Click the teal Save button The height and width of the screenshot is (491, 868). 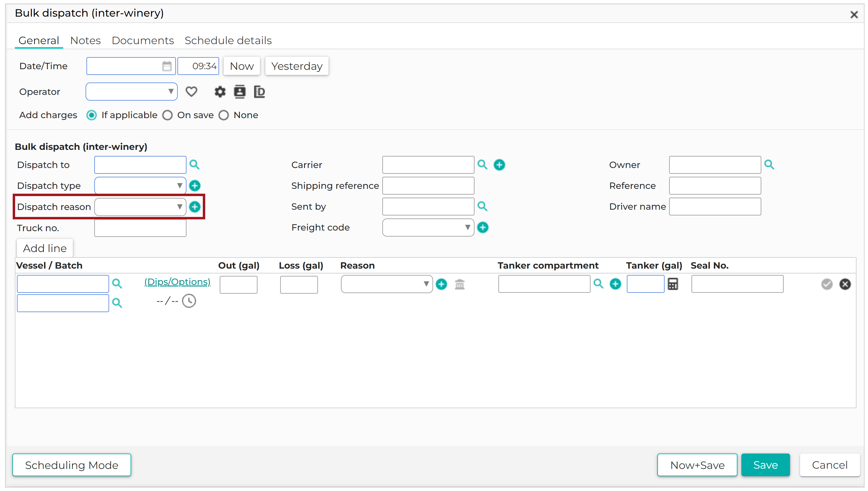coord(766,465)
